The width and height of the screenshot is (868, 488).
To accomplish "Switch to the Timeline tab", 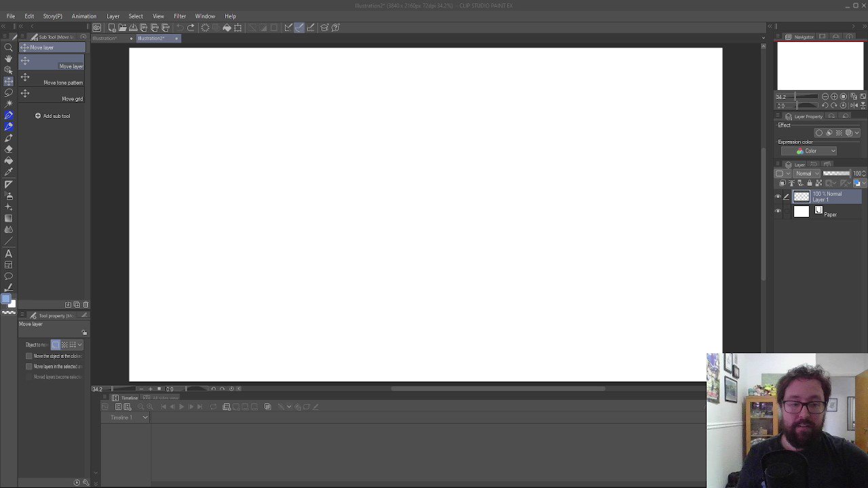I will pyautogui.click(x=129, y=398).
